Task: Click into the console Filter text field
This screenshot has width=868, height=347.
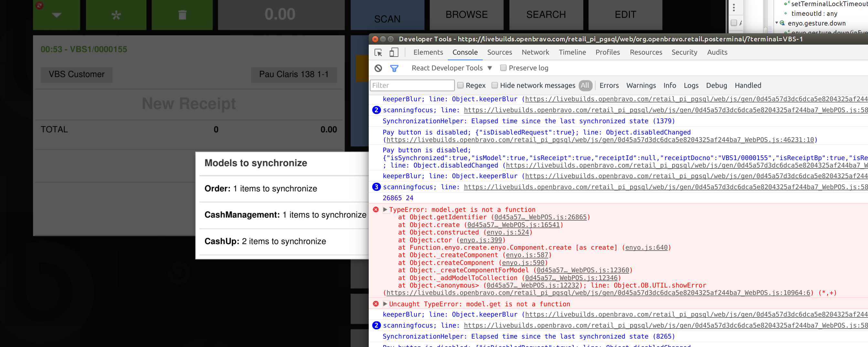Action: [x=412, y=85]
